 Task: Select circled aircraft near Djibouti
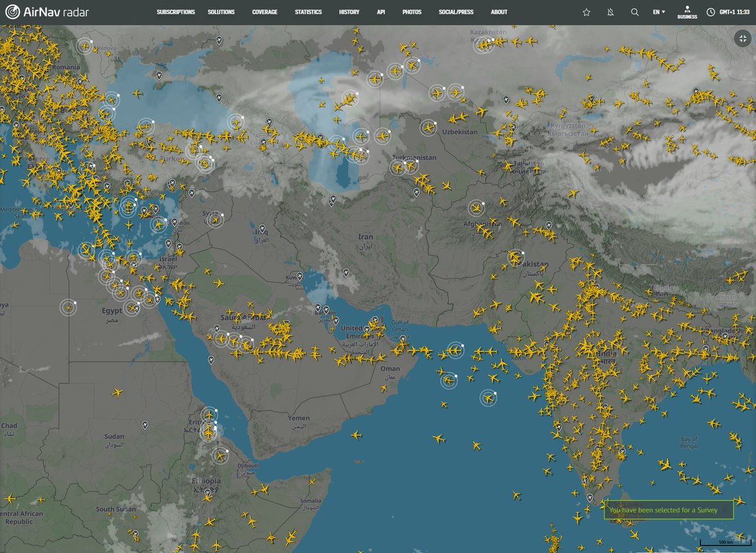[x=220, y=455]
